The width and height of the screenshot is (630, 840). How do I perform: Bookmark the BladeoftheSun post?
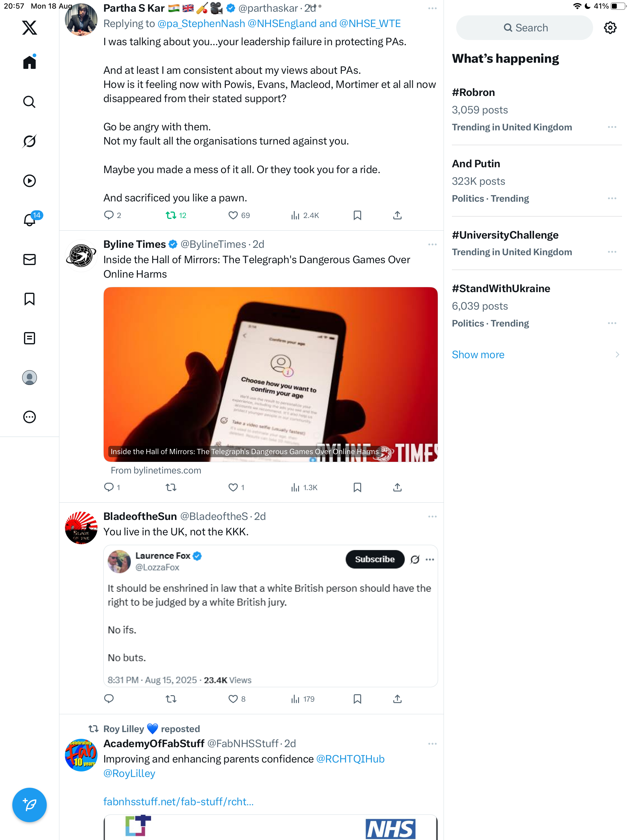pos(357,699)
